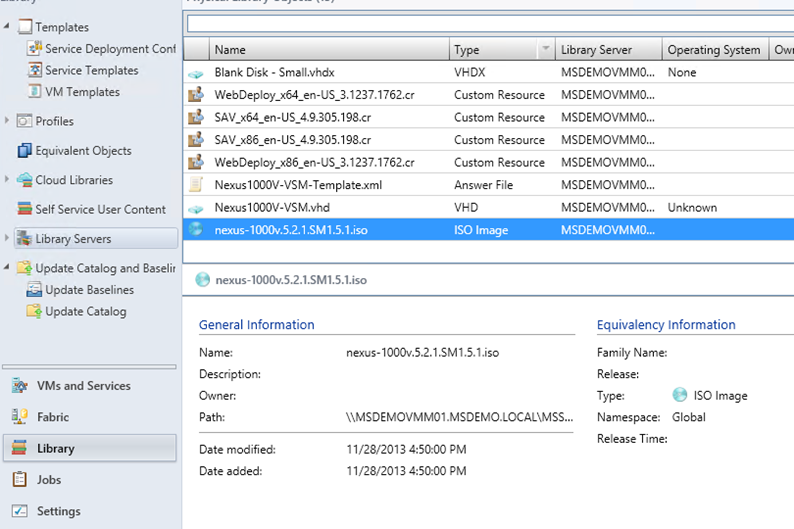Screen dimensions: 794x529
Task: Click the Service Deployment Configurations icon
Action: click(35, 48)
